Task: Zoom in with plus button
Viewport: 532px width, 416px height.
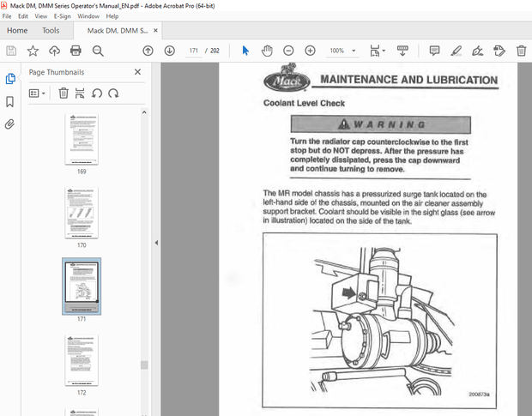Action: pos(310,51)
